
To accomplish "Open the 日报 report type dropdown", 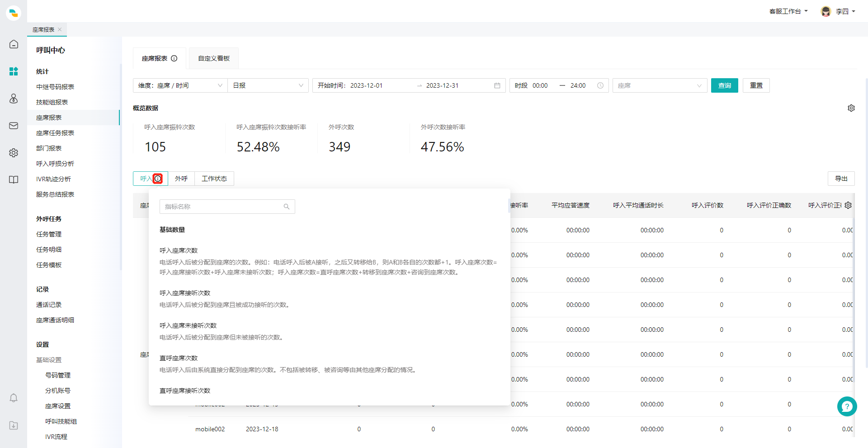I will pos(268,85).
